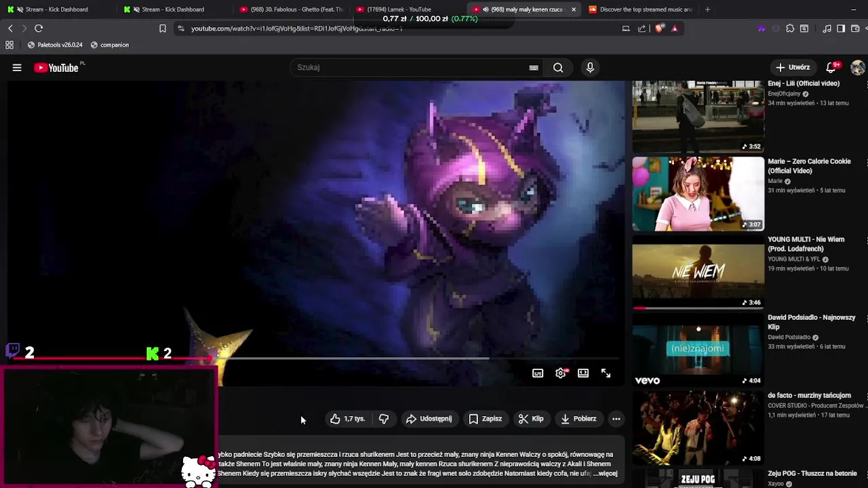Screen dimensions: 868x488
Task: Start voice search with the microphone
Action: point(590,67)
